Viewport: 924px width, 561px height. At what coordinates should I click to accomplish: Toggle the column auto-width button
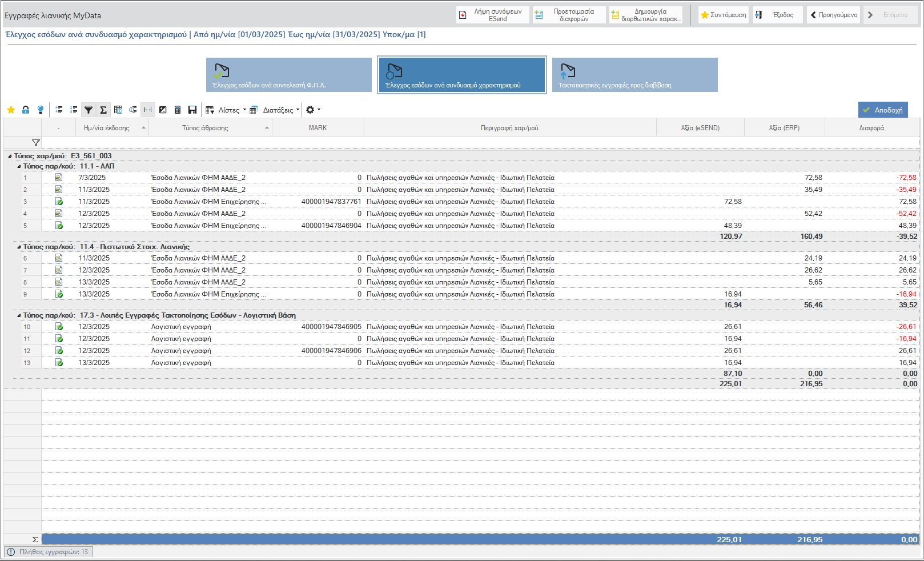pos(148,110)
